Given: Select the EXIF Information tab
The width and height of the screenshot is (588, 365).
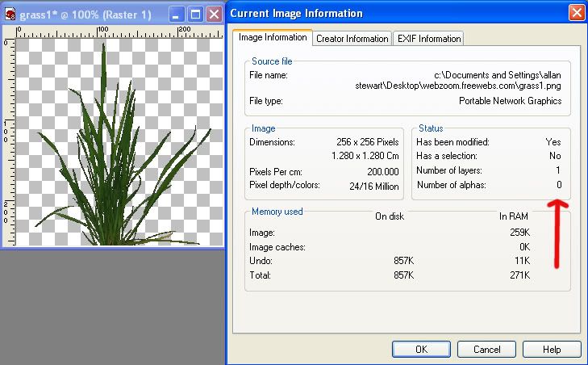Looking at the screenshot, I should (428, 38).
